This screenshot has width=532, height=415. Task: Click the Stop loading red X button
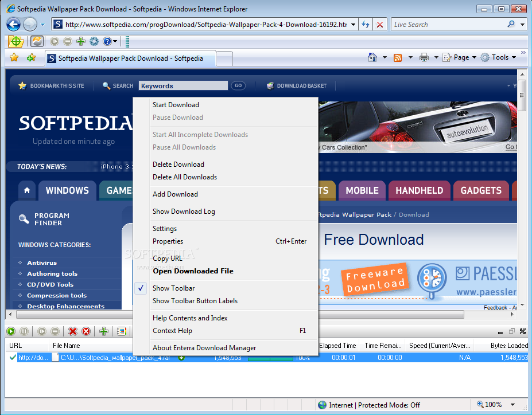[x=380, y=25]
